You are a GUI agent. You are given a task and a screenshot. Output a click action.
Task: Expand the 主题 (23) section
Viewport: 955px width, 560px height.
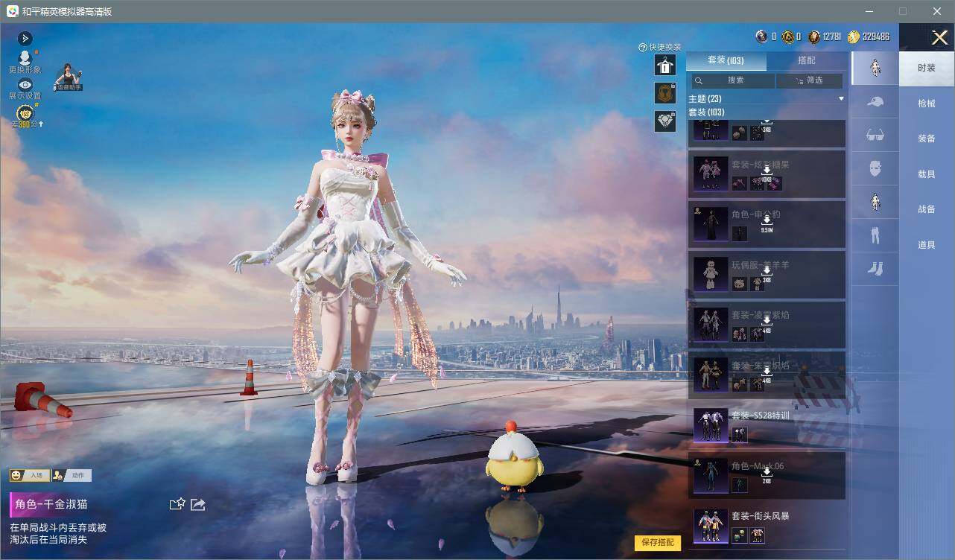767,98
